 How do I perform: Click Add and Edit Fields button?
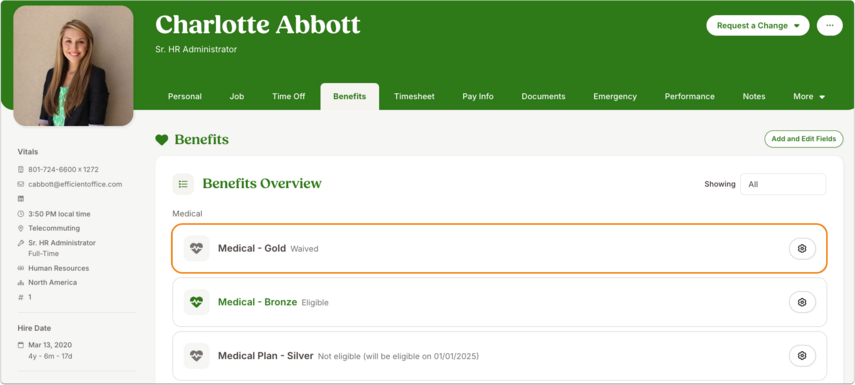[803, 139]
